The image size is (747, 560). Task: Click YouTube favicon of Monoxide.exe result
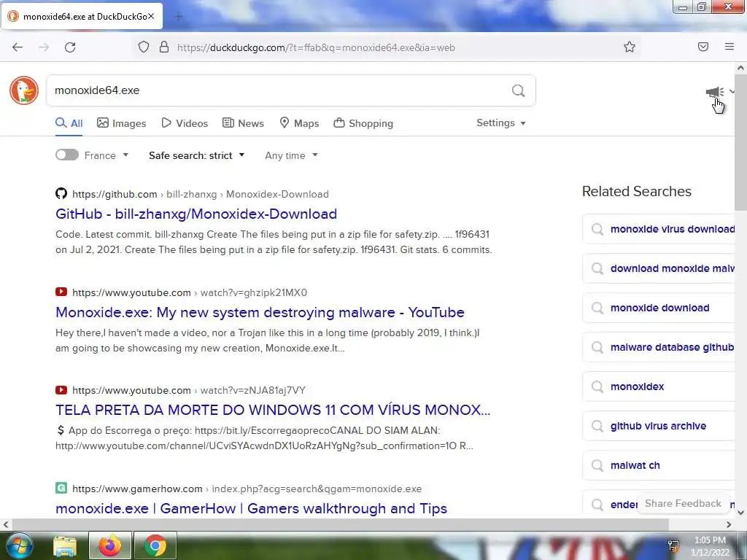(x=61, y=292)
